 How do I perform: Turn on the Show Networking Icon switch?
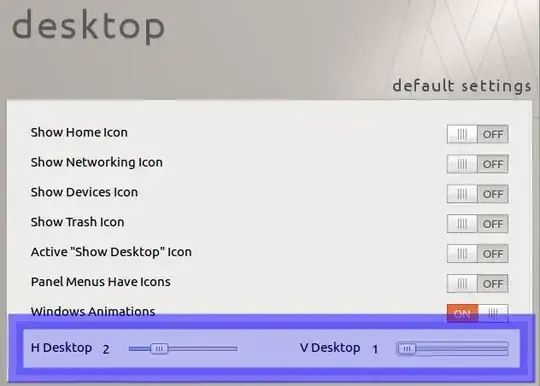click(x=477, y=164)
